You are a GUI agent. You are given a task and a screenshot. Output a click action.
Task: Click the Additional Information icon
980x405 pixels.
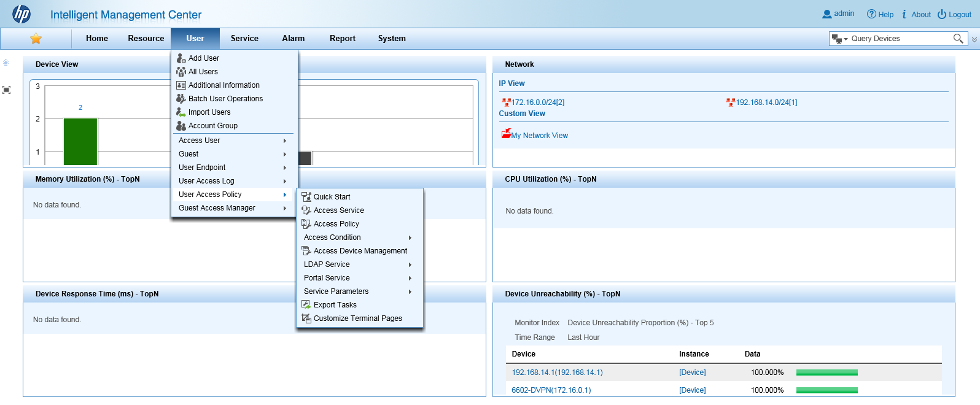181,85
